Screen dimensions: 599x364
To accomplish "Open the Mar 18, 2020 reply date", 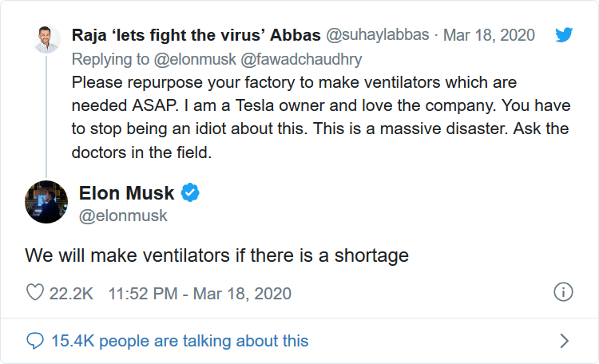I will click(489, 36).
